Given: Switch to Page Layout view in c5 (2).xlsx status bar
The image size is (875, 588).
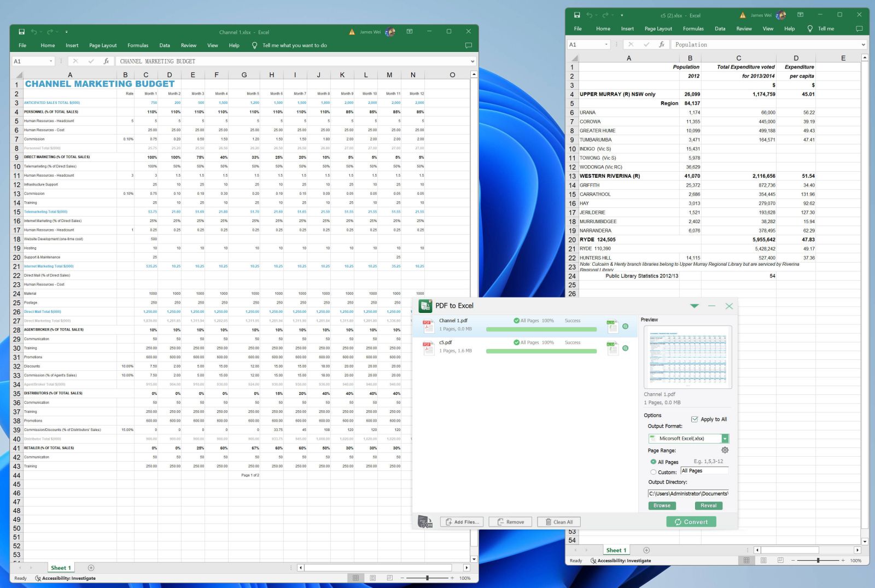Looking at the screenshot, I should pyautogui.click(x=763, y=561).
